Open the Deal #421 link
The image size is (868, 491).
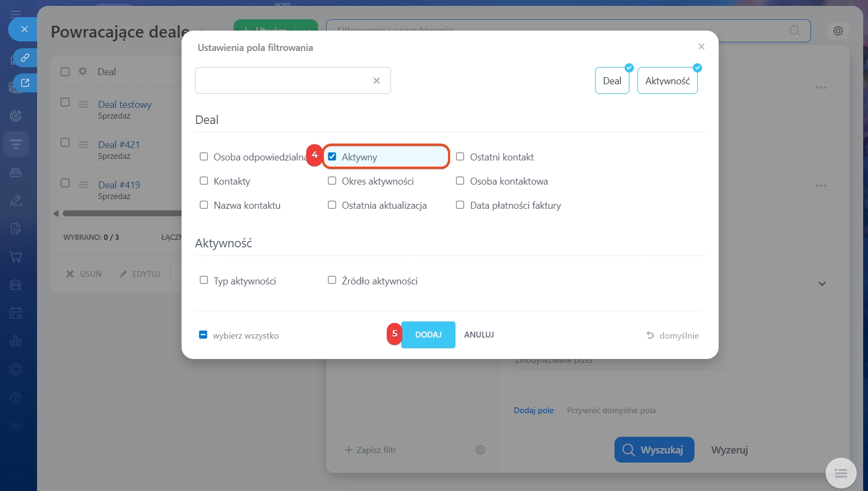119,145
